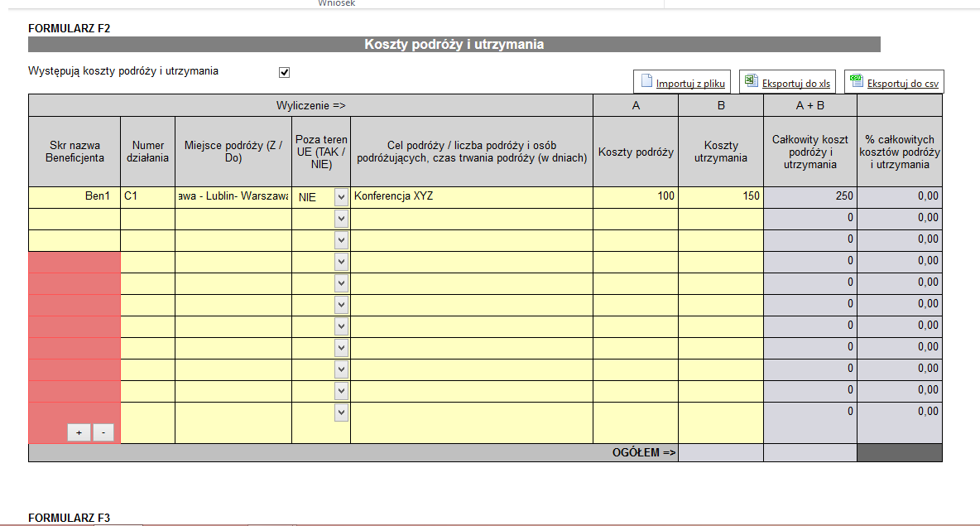Click 'Całkowity koszt podróży i utrzymania' header
Image resolution: width=980 pixels, height=526 pixels.
click(810, 152)
